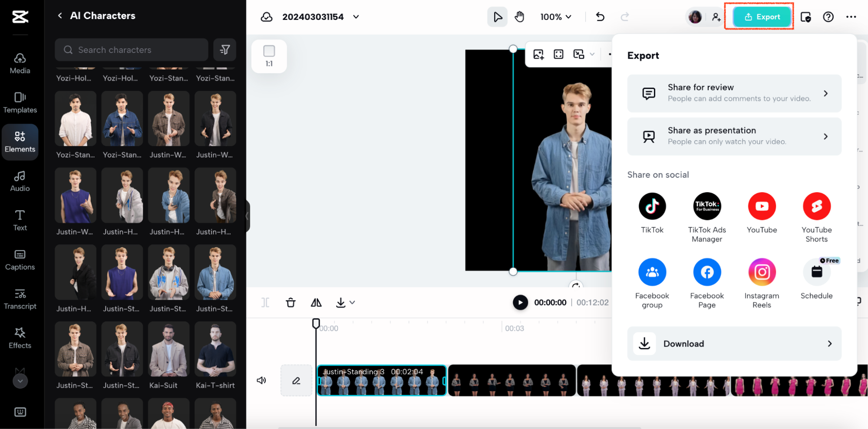
Task: Collapse the left panel handle
Action: pos(248,216)
